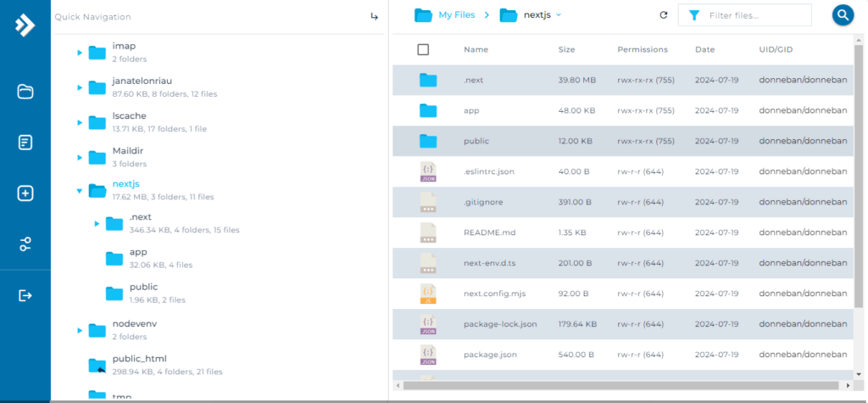Open public_html folder in the navigation tree

click(140, 359)
